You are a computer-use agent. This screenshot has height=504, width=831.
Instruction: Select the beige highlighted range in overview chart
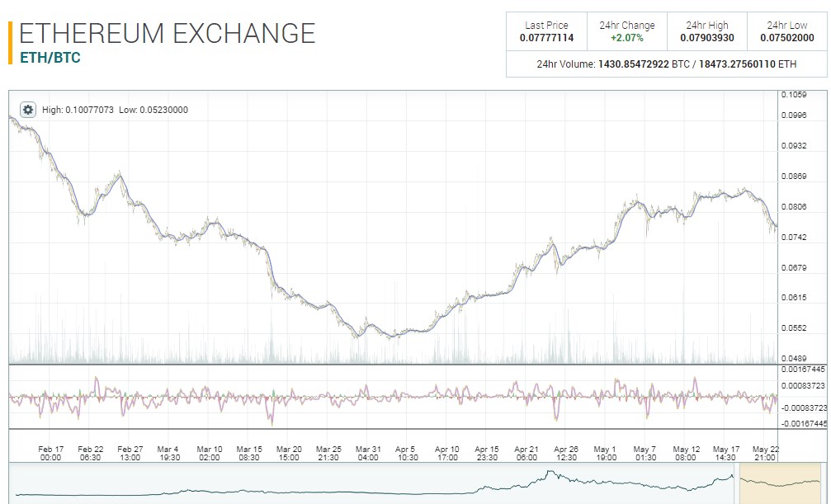780,483
